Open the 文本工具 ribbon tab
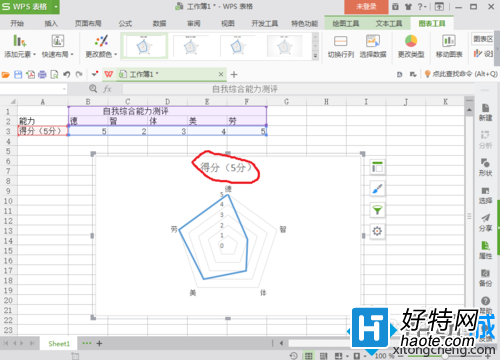This screenshot has width=500, height=360. [389, 23]
